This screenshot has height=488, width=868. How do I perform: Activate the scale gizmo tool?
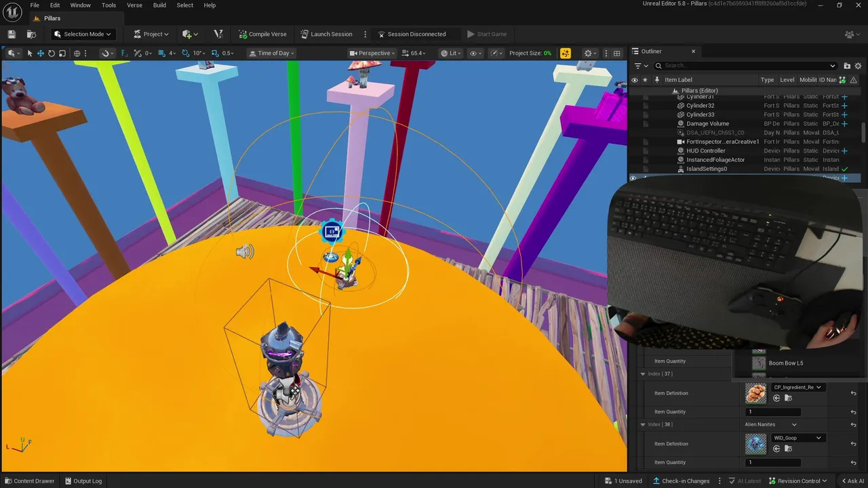pos(62,53)
